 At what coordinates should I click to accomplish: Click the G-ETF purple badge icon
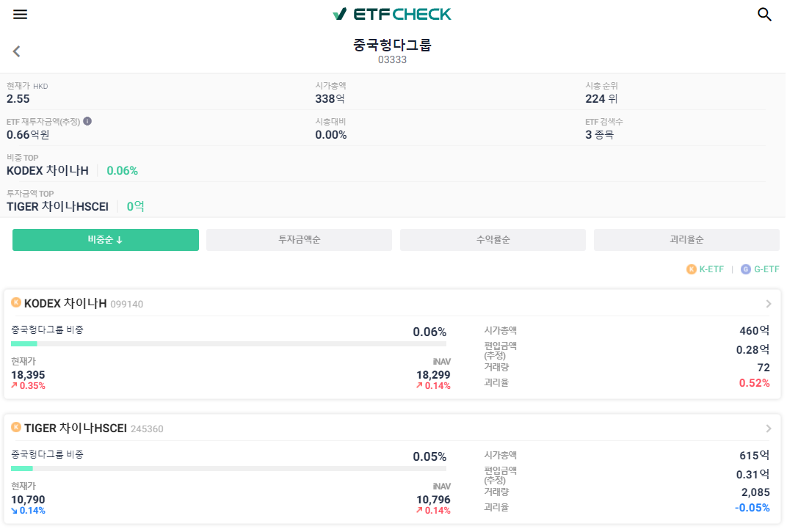tap(746, 269)
